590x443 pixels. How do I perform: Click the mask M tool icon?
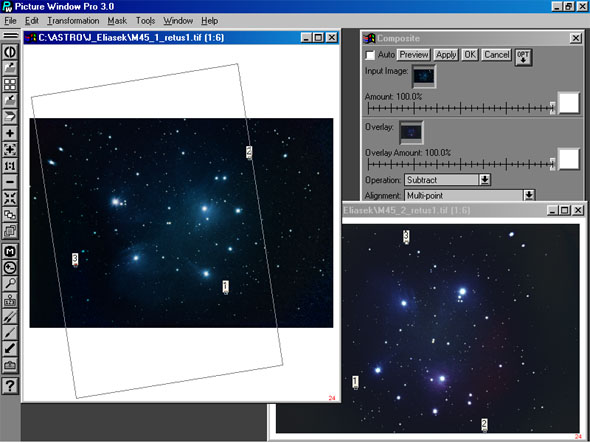(x=10, y=251)
